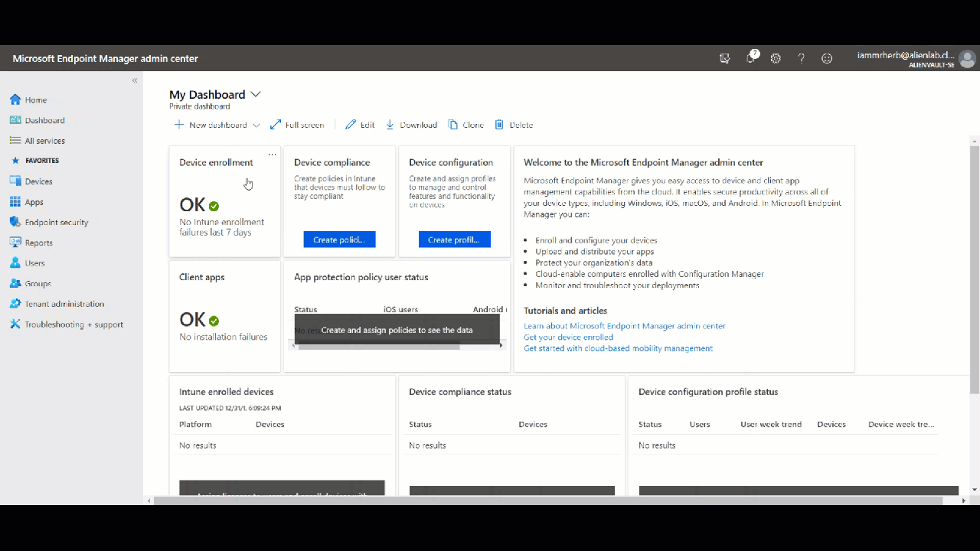Open Get your device enrolled link
980x551 pixels.
coord(568,337)
